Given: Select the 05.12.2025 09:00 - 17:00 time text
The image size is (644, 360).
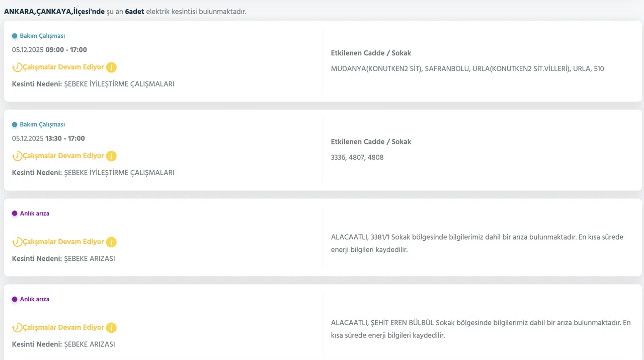Looking at the screenshot, I should (x=49, y=50).
